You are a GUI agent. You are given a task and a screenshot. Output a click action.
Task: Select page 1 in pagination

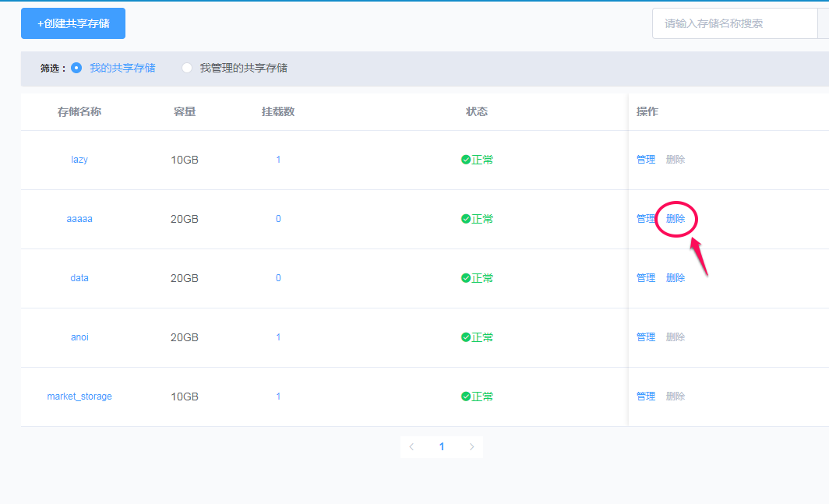[442, 447]
